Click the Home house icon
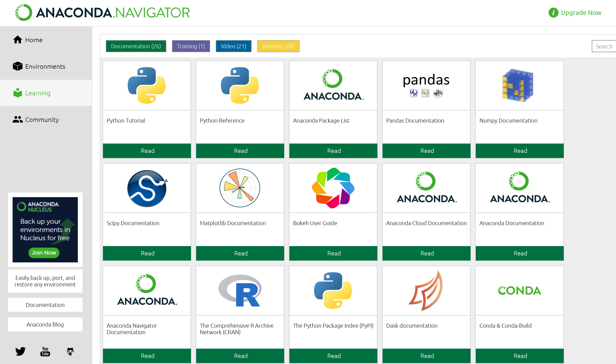The width and height of the screenshot is (616, 364). 17,40
